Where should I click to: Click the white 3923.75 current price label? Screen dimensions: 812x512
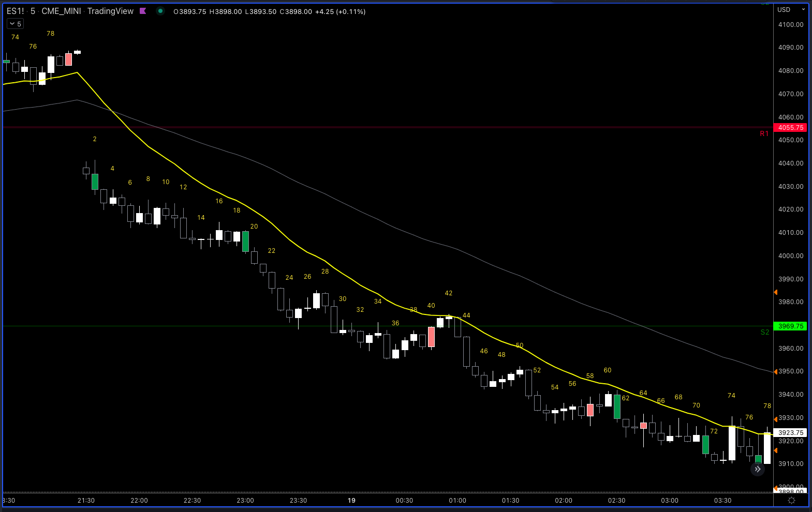pos(790,433)
